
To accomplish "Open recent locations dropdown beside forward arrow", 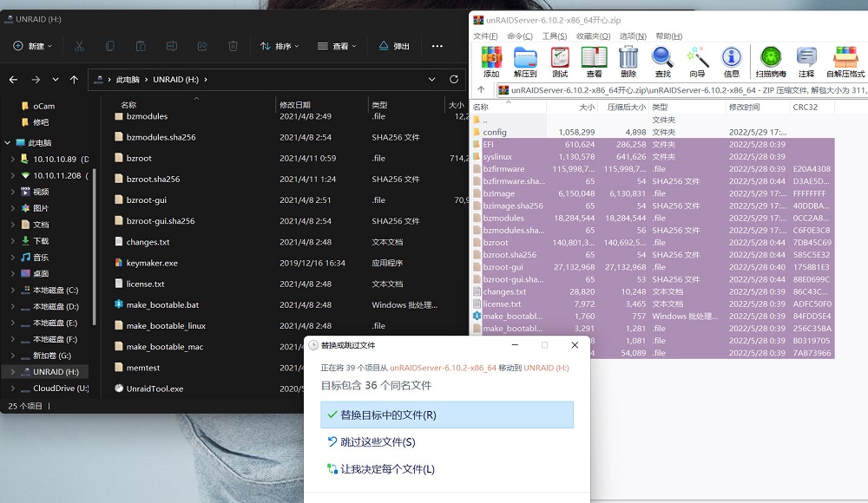I will coord(56,80).
